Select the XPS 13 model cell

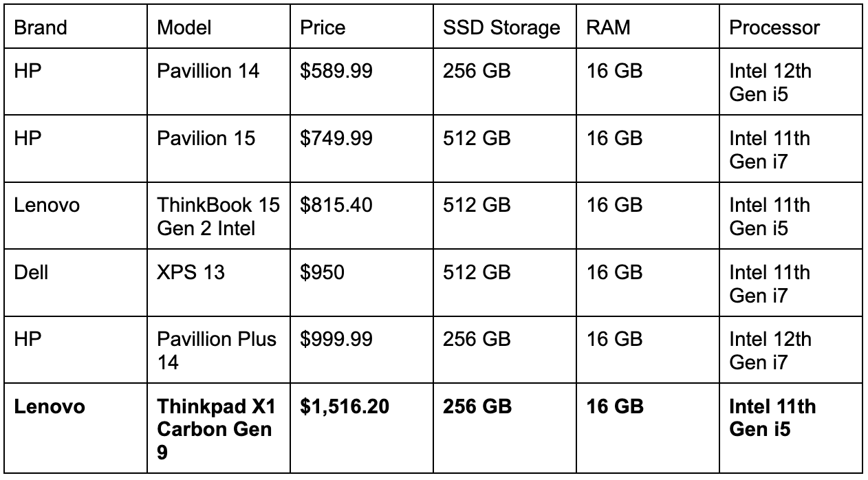click(x=191, y=272)
